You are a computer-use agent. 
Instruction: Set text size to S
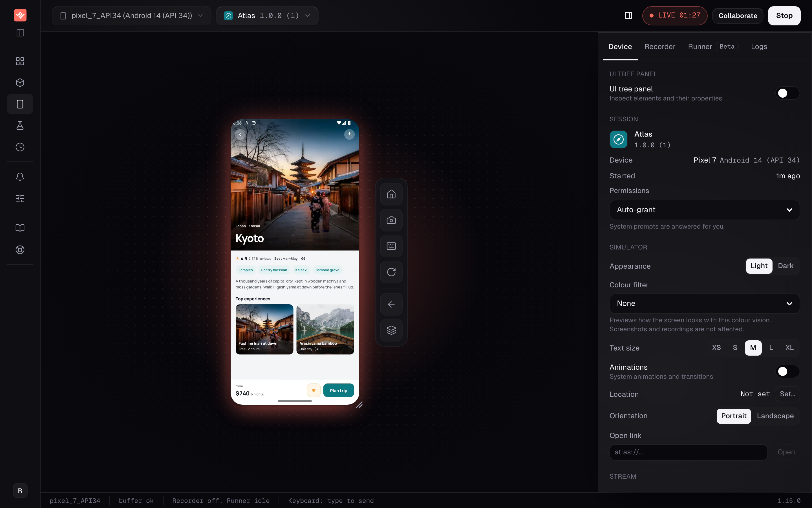click(x=735, y=348)
